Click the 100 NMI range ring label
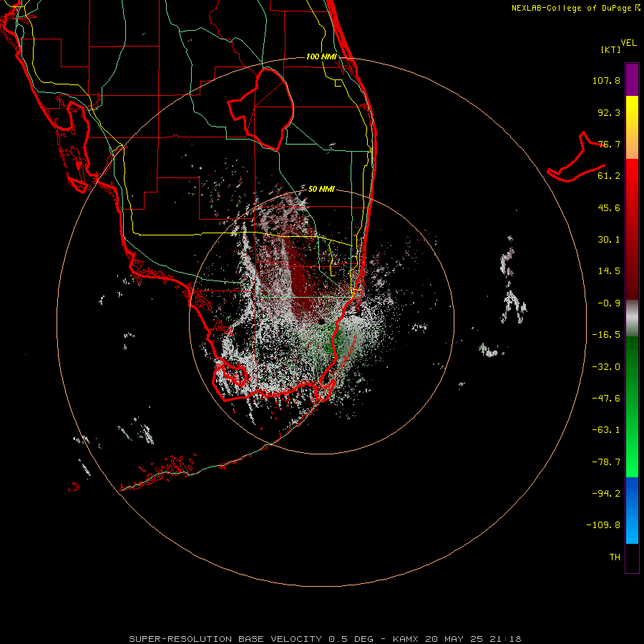Image resolution: width=644 pixels, height=644 pixels. point(321,57)
